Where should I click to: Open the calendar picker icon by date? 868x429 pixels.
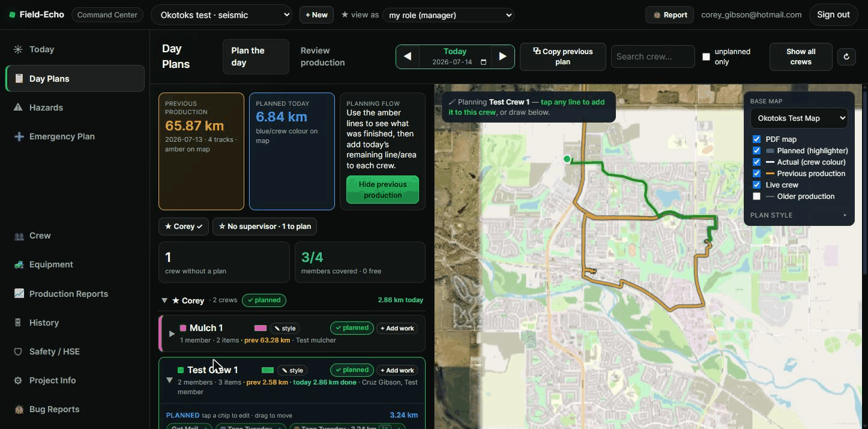(483, 62)
